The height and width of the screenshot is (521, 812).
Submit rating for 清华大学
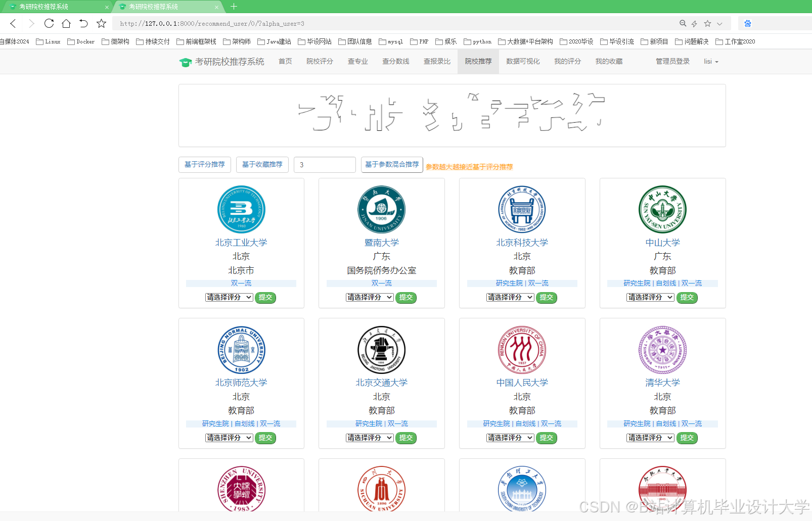pos(687,438)
